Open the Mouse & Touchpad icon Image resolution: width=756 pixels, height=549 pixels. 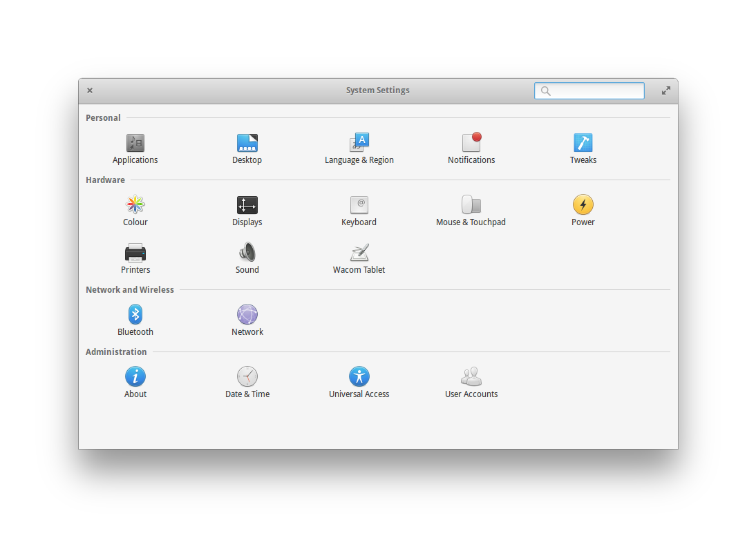pyautogui.click(x=471, y=204)
